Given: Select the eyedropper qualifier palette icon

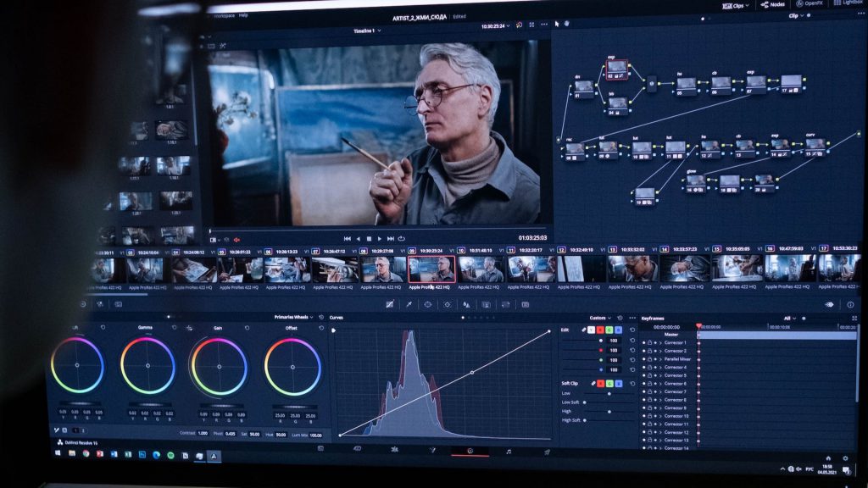Looking at the screenshot, I should (x=409, y=304).
